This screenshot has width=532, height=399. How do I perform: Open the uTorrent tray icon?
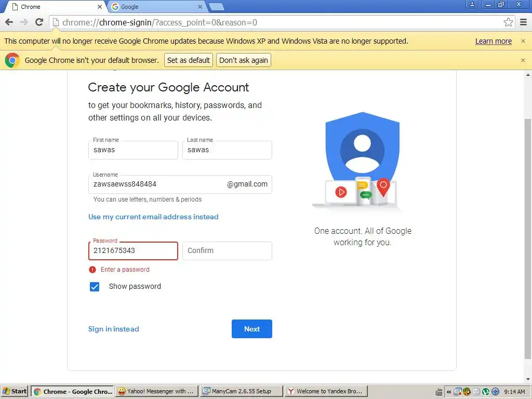[x=486, y=392]
